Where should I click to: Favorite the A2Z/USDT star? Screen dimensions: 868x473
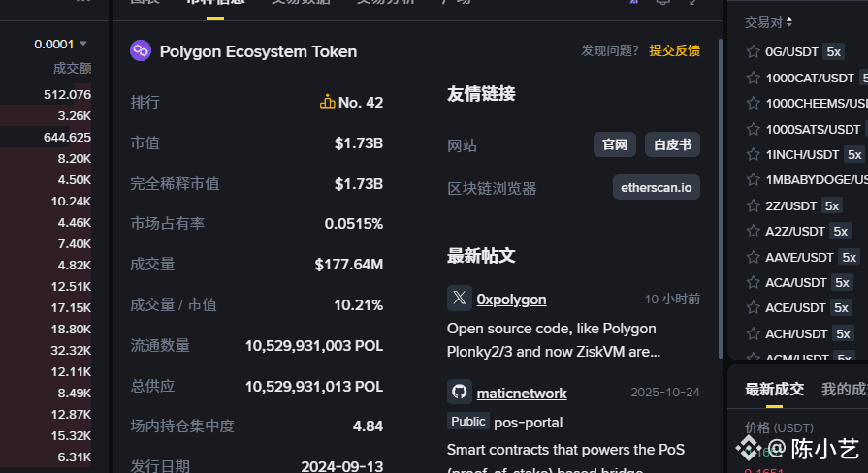pyautogui.click(x=753, y=232)
